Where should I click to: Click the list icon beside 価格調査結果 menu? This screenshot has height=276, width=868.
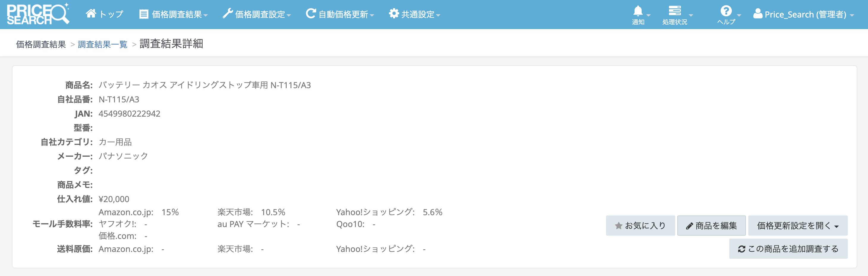coord(144,14)
